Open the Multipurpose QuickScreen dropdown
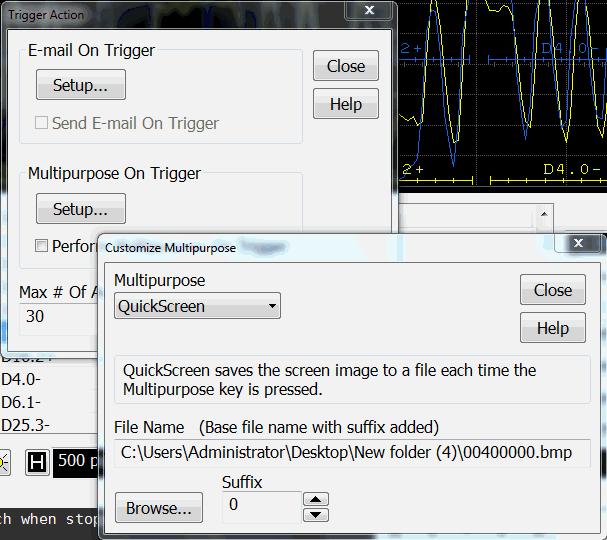 (x=197, y=306)
